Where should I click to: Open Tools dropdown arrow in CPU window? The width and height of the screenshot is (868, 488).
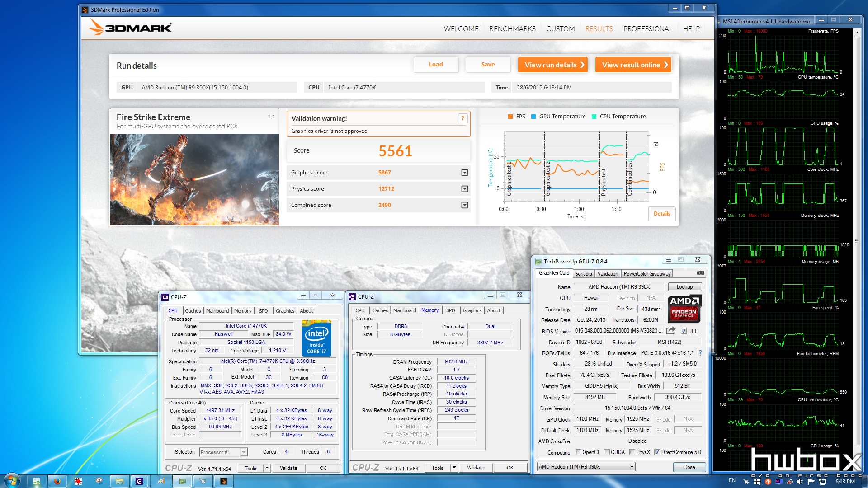pyautogui.click(x=267, y=468)
